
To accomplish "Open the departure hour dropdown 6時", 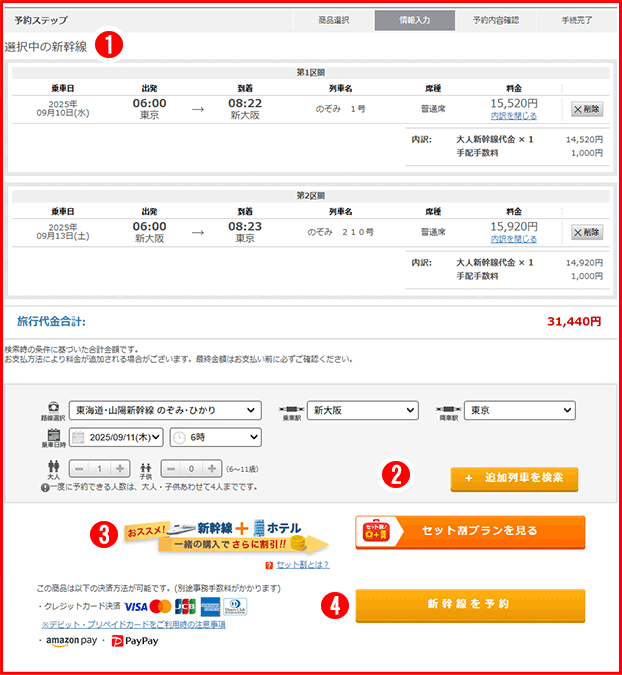I will pos(216,437).
